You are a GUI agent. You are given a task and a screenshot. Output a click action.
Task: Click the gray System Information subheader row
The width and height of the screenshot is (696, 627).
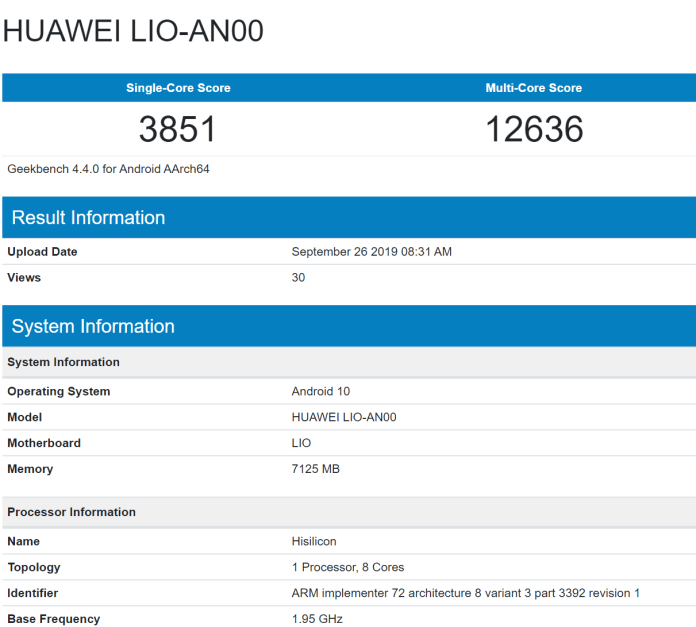pos(349,362)
